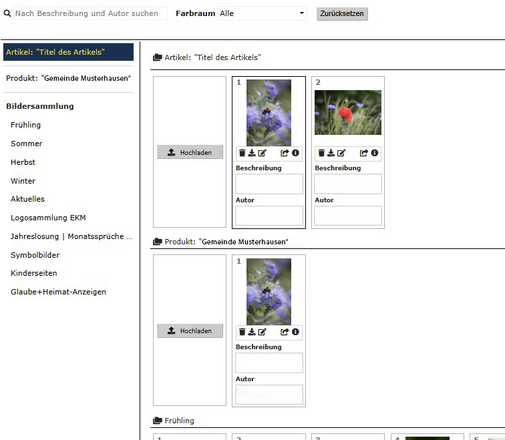Viewport: 505px width, 440px height.
Task: Click Beschreibung field of Artikel image 2
Action: [348, 184]
